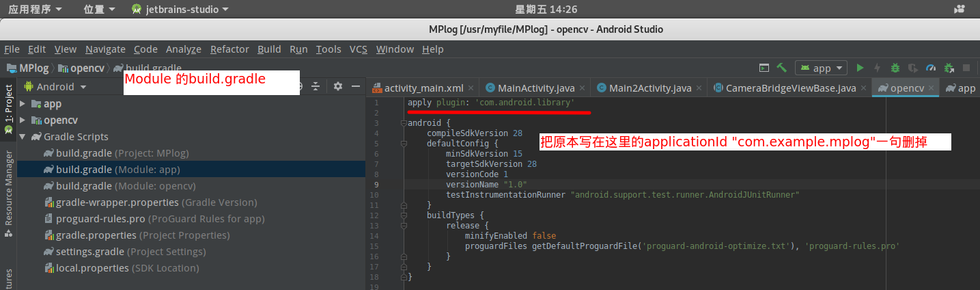Apply changes with lightning bolt icon
This screenshot has width=980, height=290.
tap(877, 68)
